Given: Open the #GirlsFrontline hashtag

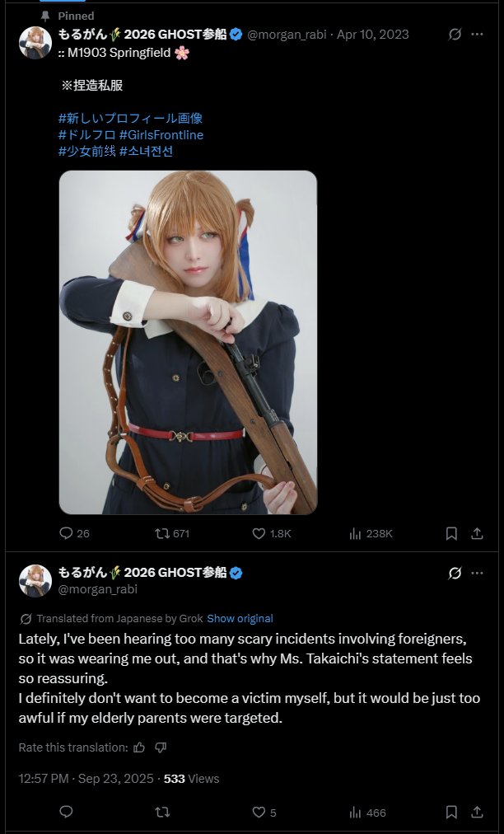Looking at the screenshot, I should [161, 134].
